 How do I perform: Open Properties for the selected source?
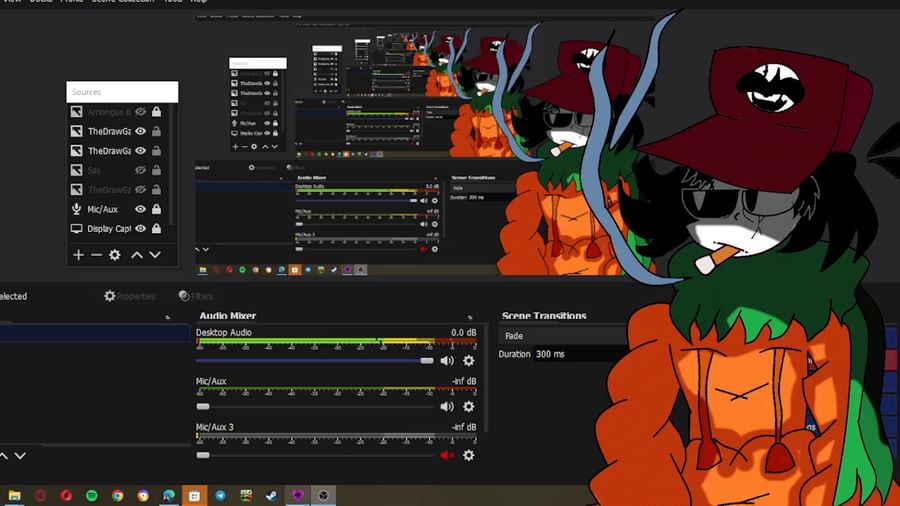pos(130,296)
